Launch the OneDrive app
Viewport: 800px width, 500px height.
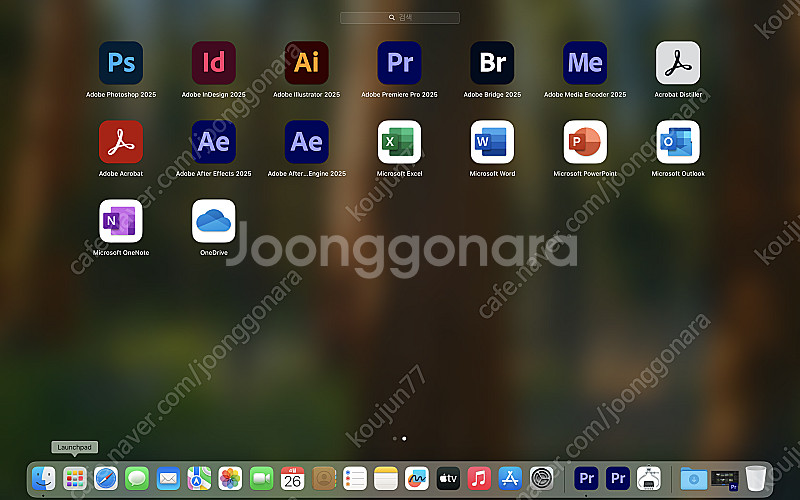coord(214,221)
